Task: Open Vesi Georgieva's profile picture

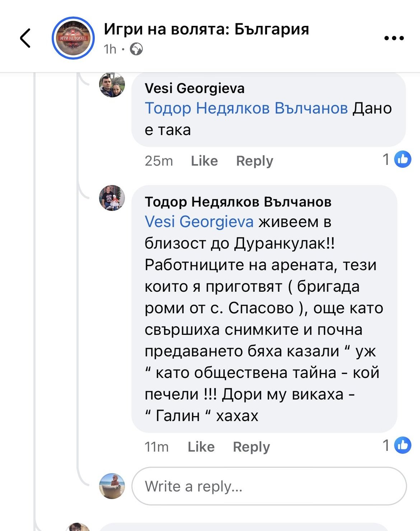Action: point(112,85)
